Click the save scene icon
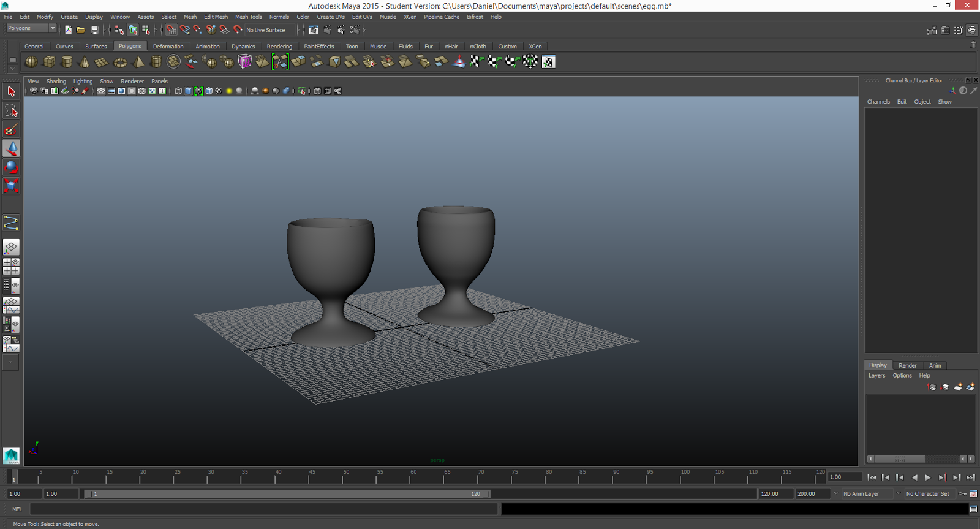980x529 pixels. click(x=95, y=29)
